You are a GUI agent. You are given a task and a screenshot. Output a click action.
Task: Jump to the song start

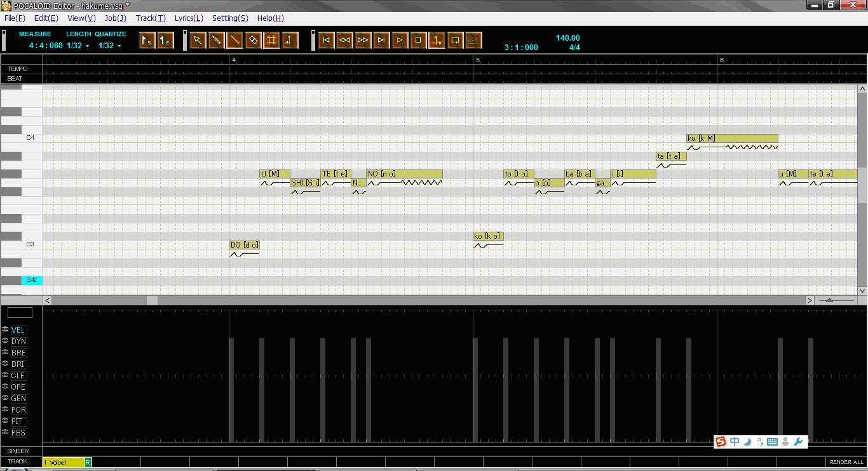pyautogui.click(x=326, y=41)
